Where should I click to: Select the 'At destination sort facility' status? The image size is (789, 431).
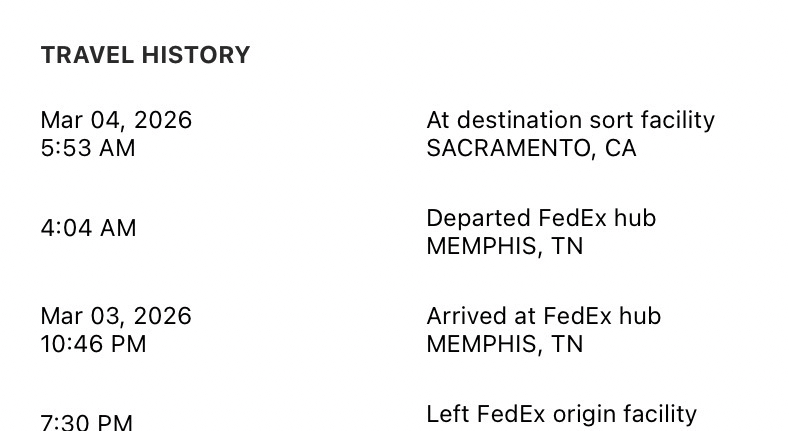click(570, 120)
